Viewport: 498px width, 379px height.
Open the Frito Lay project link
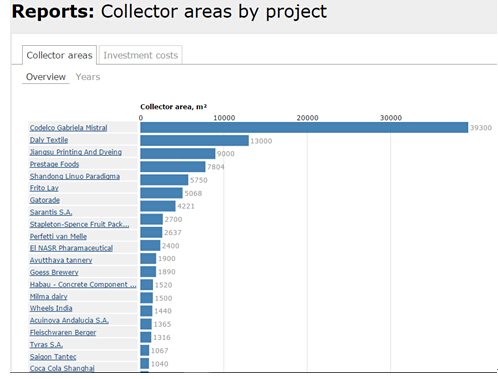(44, 188)
